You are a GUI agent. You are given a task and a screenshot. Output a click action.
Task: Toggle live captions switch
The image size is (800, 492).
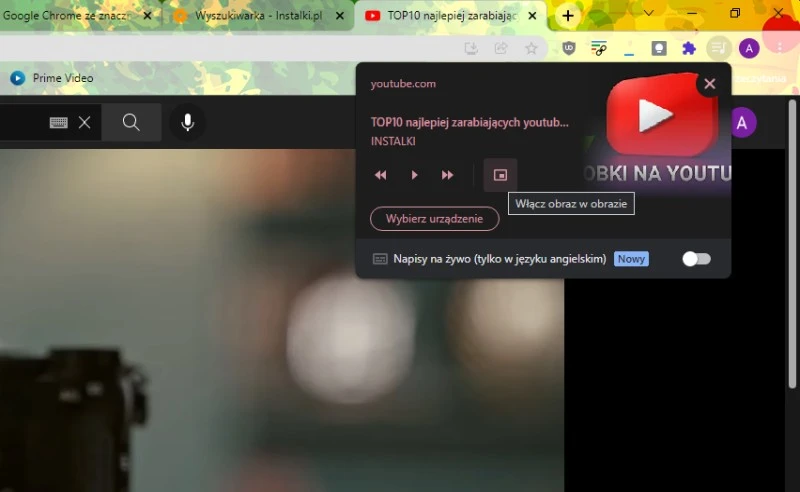pyautogui.click(x=696, y=259)
